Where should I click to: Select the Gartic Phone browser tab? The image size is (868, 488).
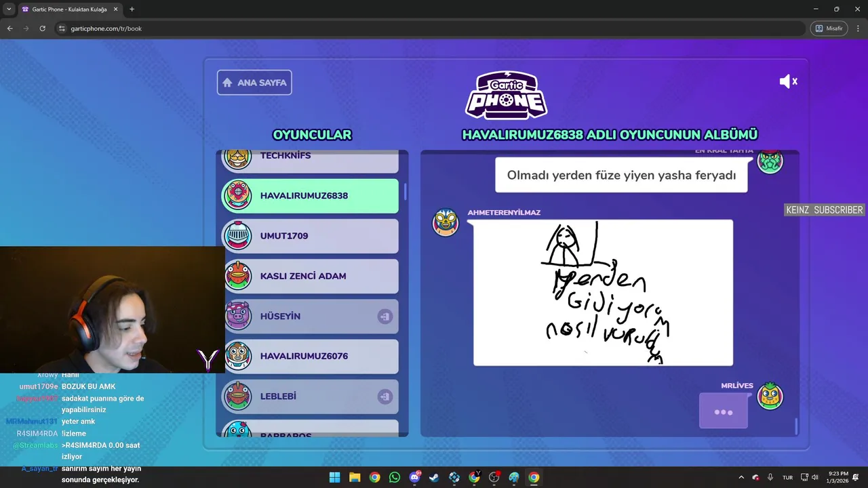(x=69, y=9)
